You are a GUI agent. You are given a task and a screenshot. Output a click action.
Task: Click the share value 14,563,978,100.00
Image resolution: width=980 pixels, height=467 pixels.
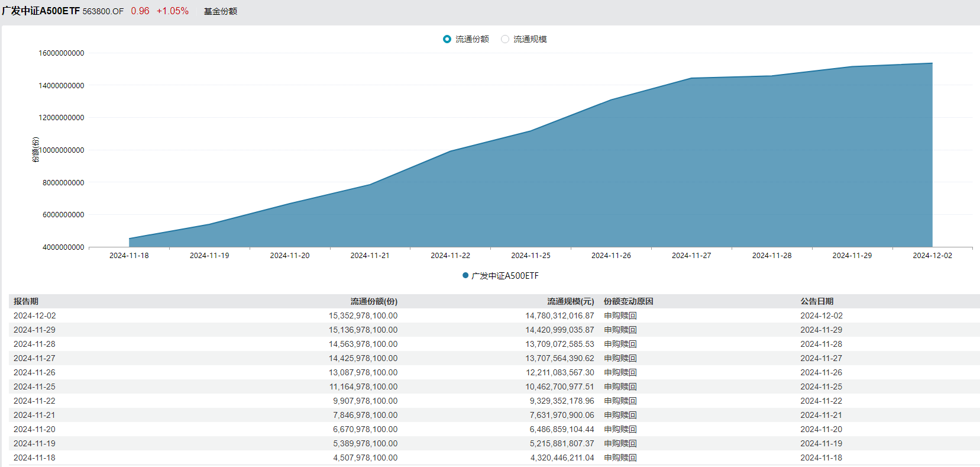(363, 344)
